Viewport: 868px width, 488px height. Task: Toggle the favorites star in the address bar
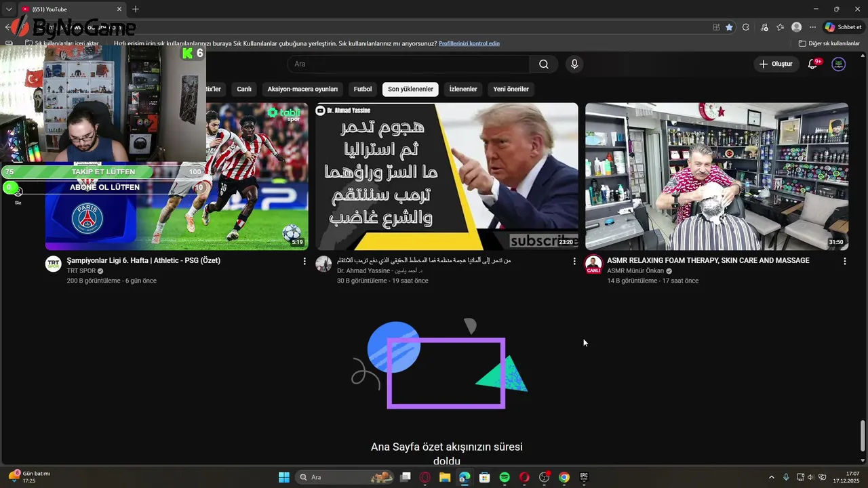click(x=729, y=27)
